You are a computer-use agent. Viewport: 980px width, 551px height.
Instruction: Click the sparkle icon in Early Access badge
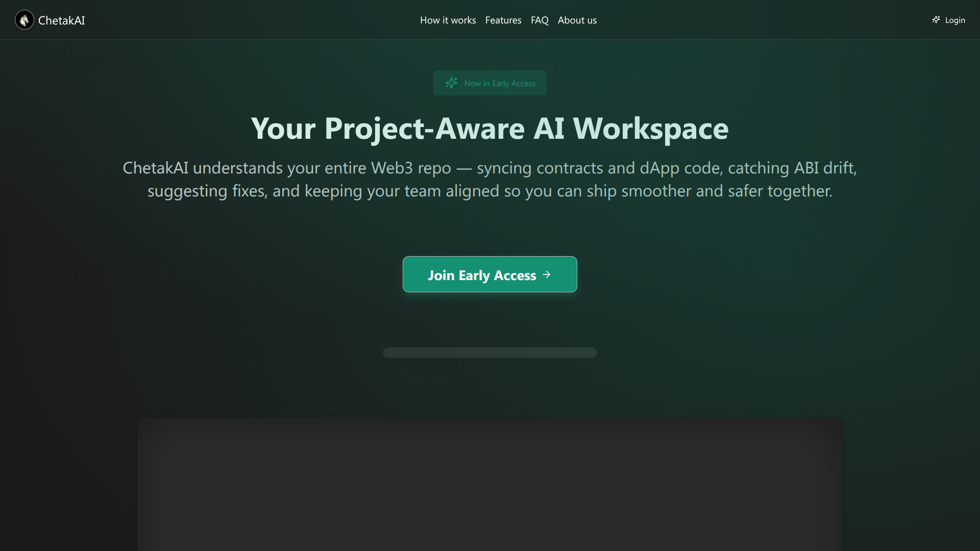click(x=451, y=83)
